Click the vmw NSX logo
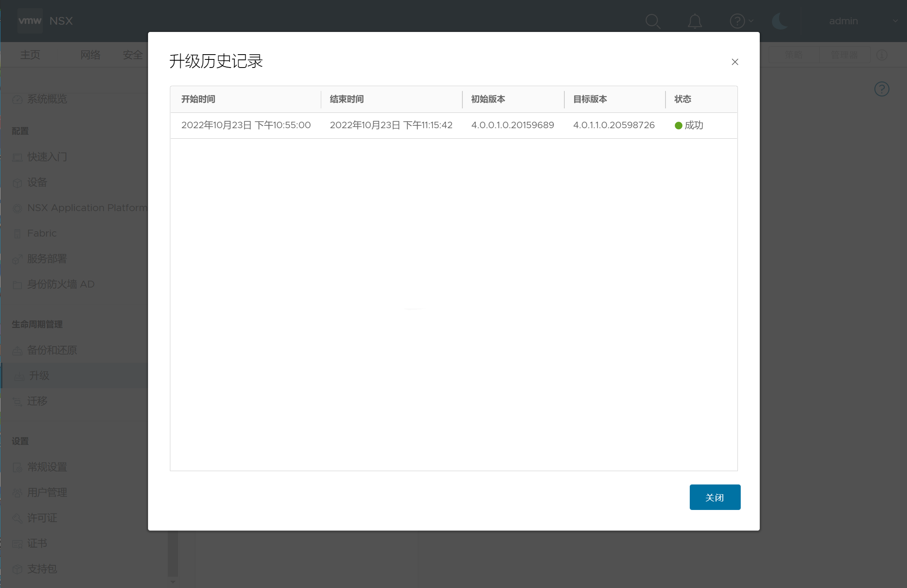Image resolution: width=907 pixels, height=588 pixels. tap(46, 21)
